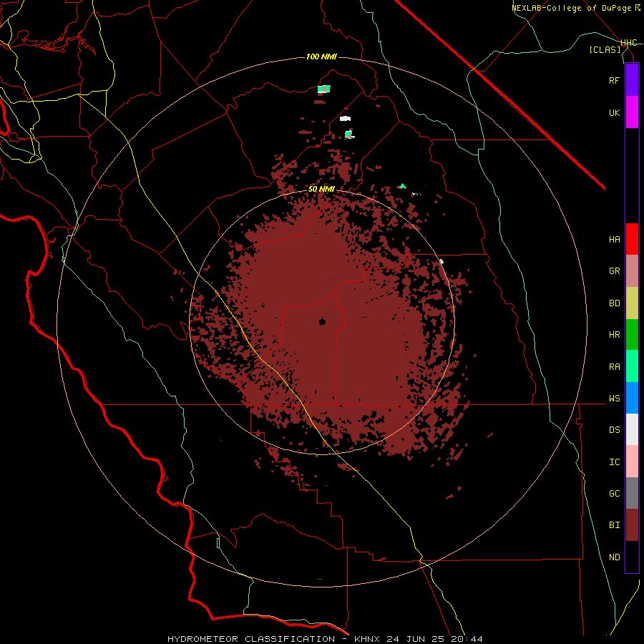The image size is (644, 644).
Task: Click the 50 NMI range ring label
Action: (x=321, y=190)
